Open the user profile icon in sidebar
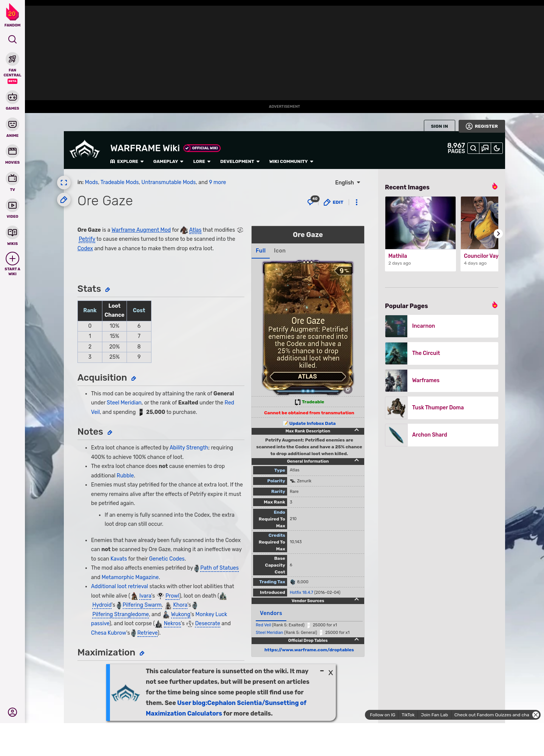The image size is (544, 756). [12, 712]
